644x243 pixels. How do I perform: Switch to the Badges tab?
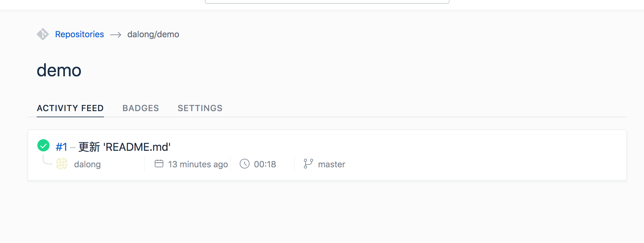(141, 108)
